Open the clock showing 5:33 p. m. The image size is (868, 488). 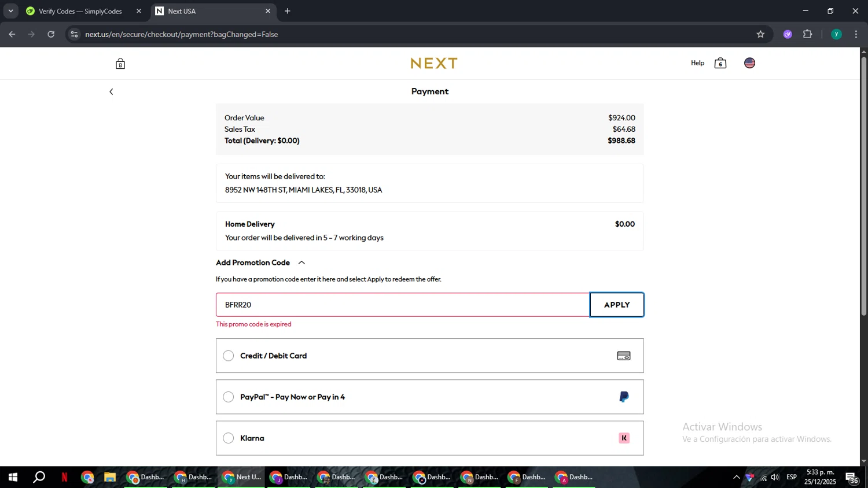point(820,477)
